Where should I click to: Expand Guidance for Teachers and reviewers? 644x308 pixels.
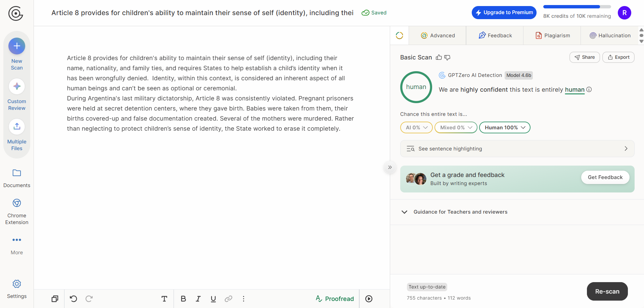click(517, 212)
